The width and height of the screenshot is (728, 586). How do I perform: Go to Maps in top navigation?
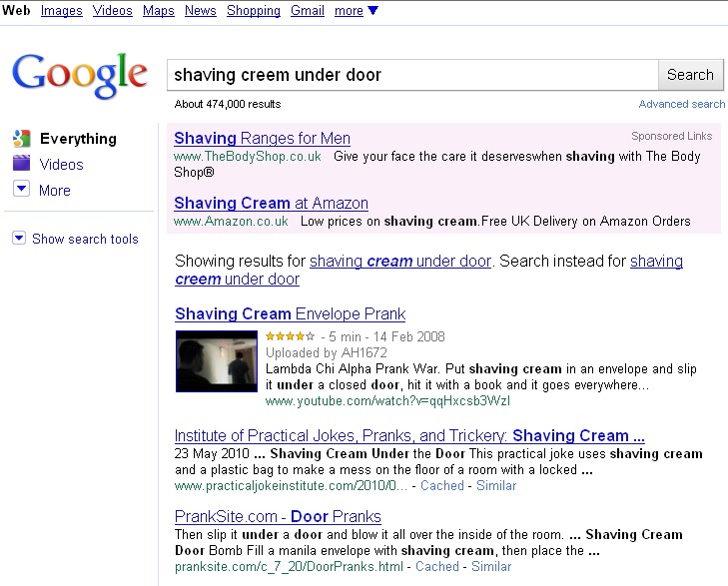point(159,10)
